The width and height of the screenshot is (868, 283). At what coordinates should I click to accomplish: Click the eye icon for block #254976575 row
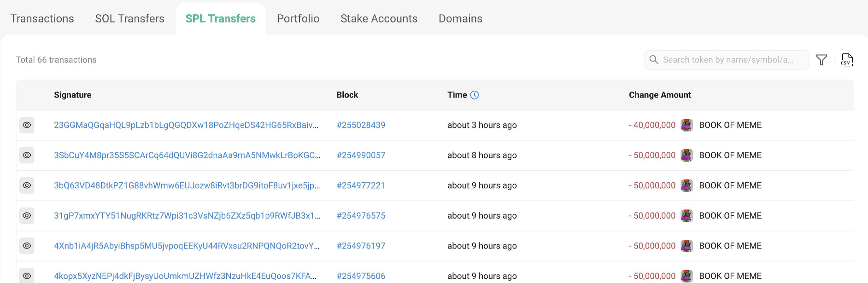pyautogui.click(x=27, y=216)
